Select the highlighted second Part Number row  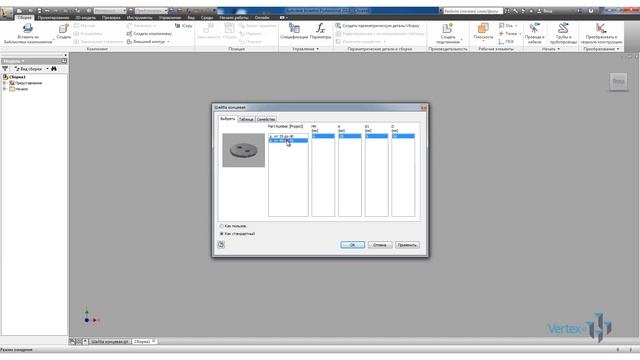tap(288, 140)
